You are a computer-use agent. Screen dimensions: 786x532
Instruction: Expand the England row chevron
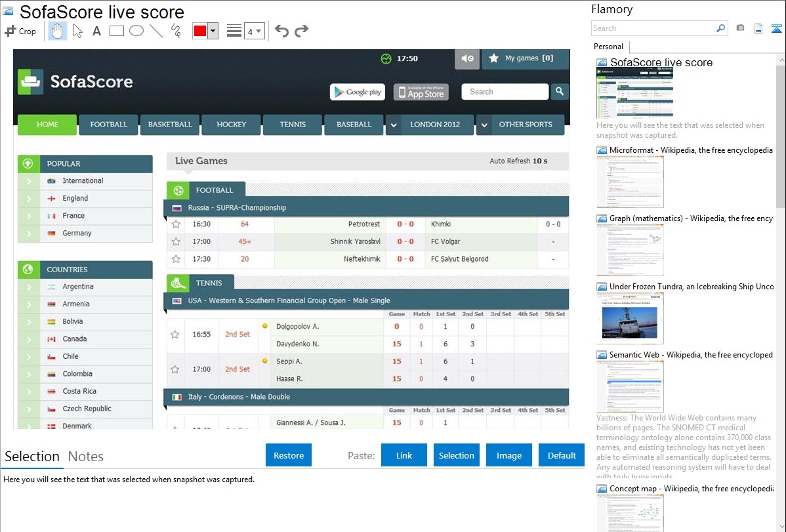[x=29, y=199]
